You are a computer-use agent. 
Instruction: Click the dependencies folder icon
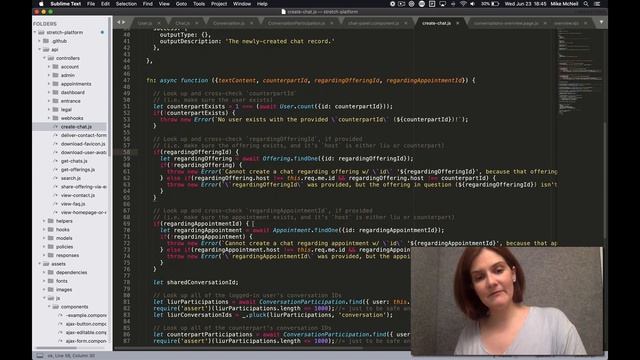coord(51,272)
